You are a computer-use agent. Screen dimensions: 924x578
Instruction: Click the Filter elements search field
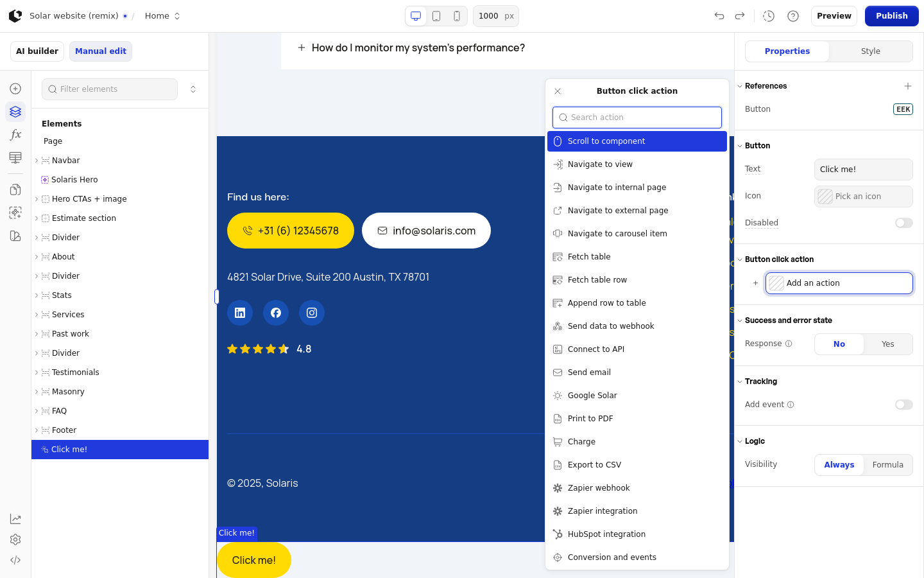[110, 89]
